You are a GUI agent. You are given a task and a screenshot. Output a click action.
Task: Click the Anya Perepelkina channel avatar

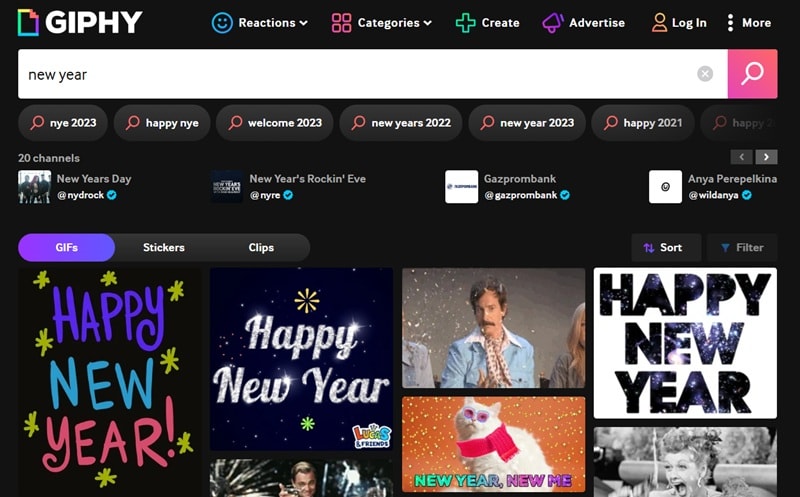pos(665,187)
